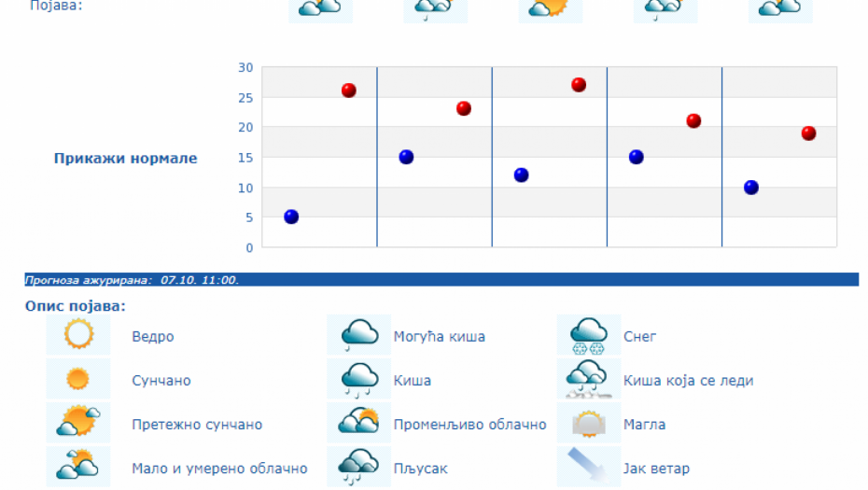Click the sunny forecast icon above chart's middle column
868x490 pixels.
(x=550, y=9)
